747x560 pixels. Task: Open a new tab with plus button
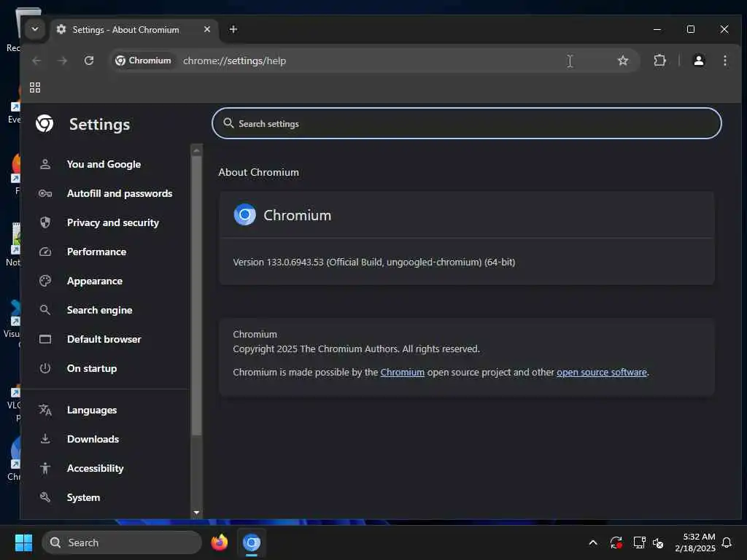point(233,29)
